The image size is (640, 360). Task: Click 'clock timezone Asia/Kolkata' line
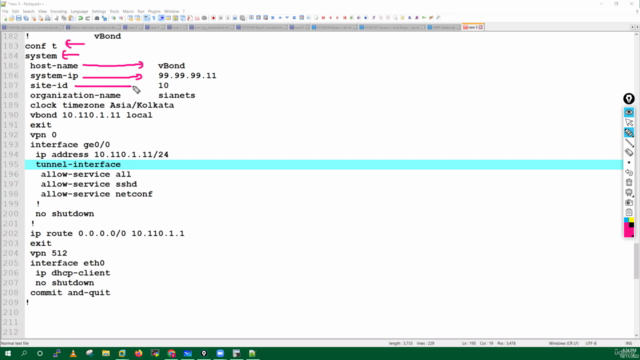[x=102, y=105]
